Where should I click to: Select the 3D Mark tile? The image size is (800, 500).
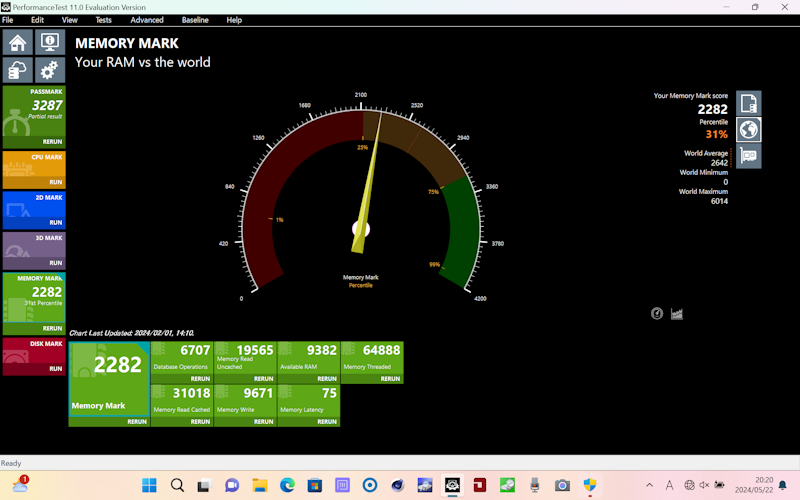point(34,245)
